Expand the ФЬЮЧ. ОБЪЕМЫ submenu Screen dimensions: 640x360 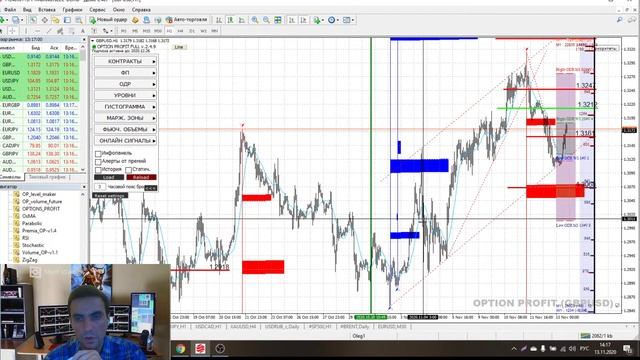(x=125, y=129)
